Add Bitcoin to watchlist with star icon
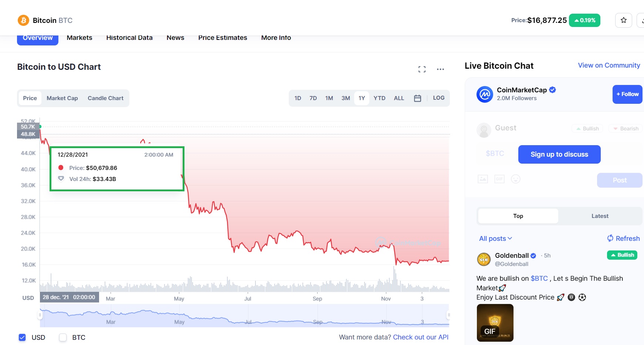 tap(624, 20)
